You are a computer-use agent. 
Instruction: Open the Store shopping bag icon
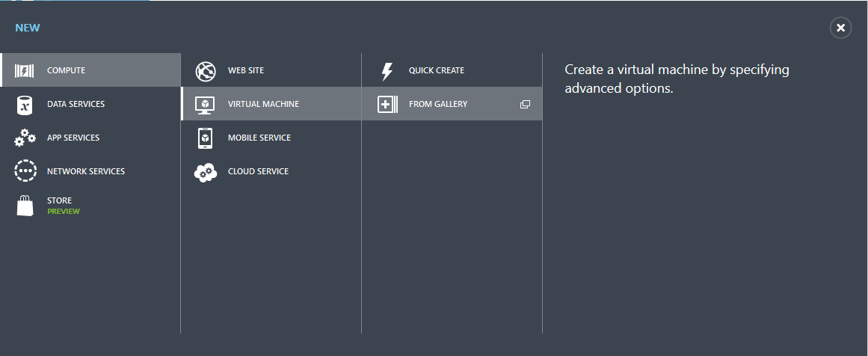(x=25, y=206)
